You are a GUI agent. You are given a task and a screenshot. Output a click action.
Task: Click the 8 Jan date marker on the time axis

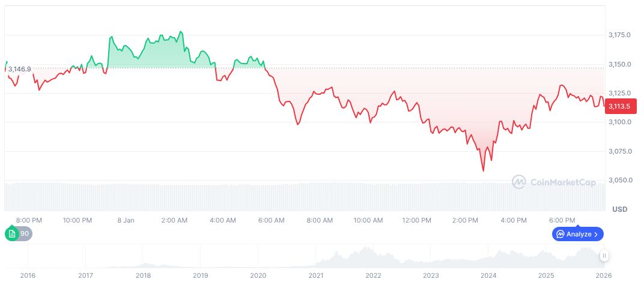click(126, 221)
